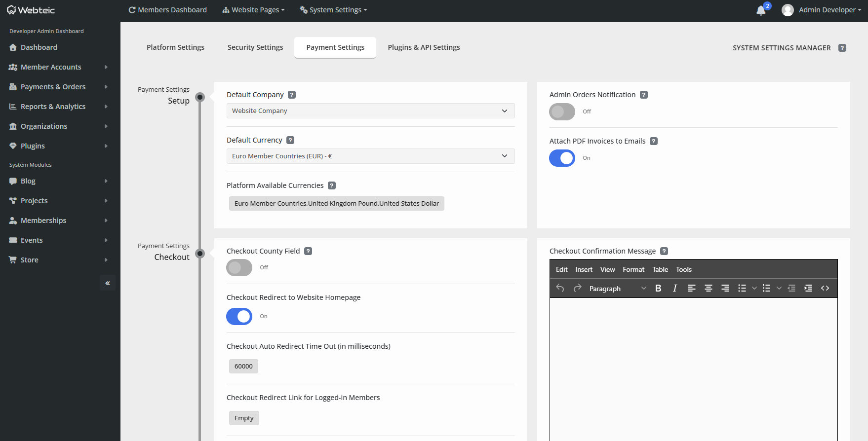
Task: Expand the Member Accounts sidebar menu
Action: [58, 67]
